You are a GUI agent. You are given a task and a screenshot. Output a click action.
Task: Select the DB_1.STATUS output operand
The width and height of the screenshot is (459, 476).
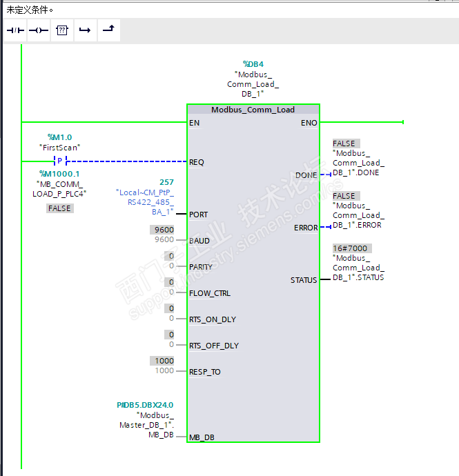358,268
